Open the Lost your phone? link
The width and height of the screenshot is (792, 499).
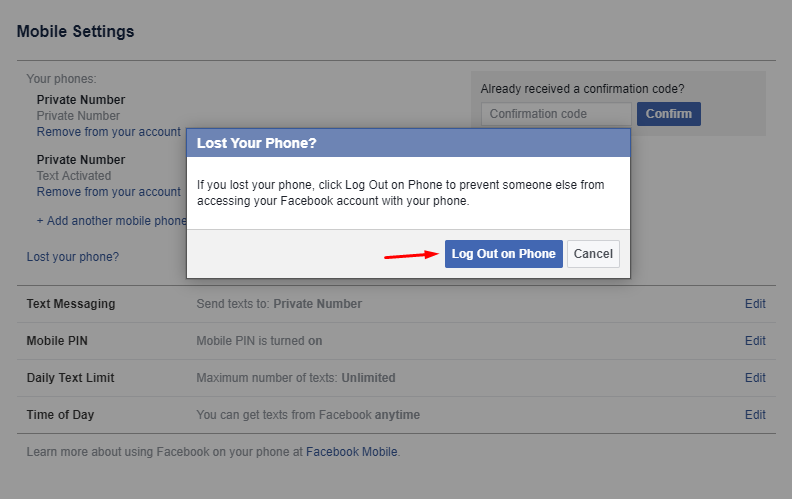tap(73, 257)
